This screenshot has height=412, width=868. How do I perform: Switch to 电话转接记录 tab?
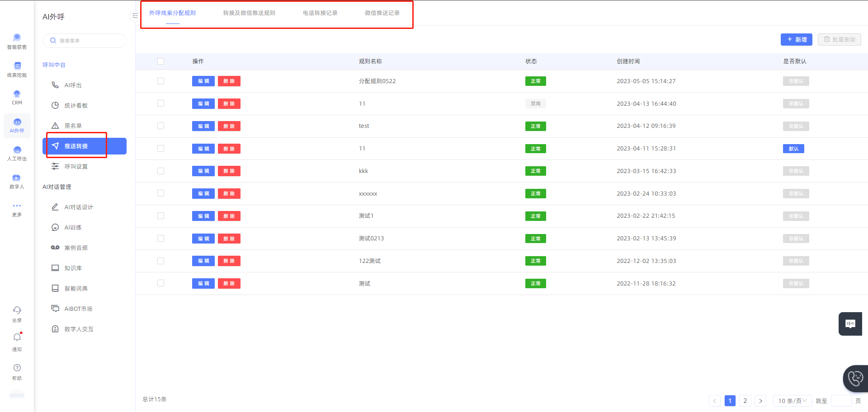pyautogui.click(x=320, y=13)
